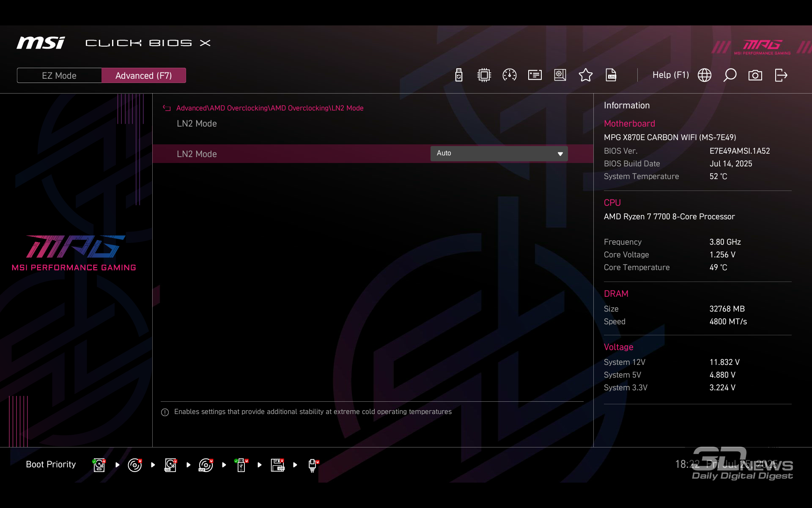This screenshot has height=508, width=812.
Task: Click Core Temperature value 49 °C
Action: [x=718, y=268]
